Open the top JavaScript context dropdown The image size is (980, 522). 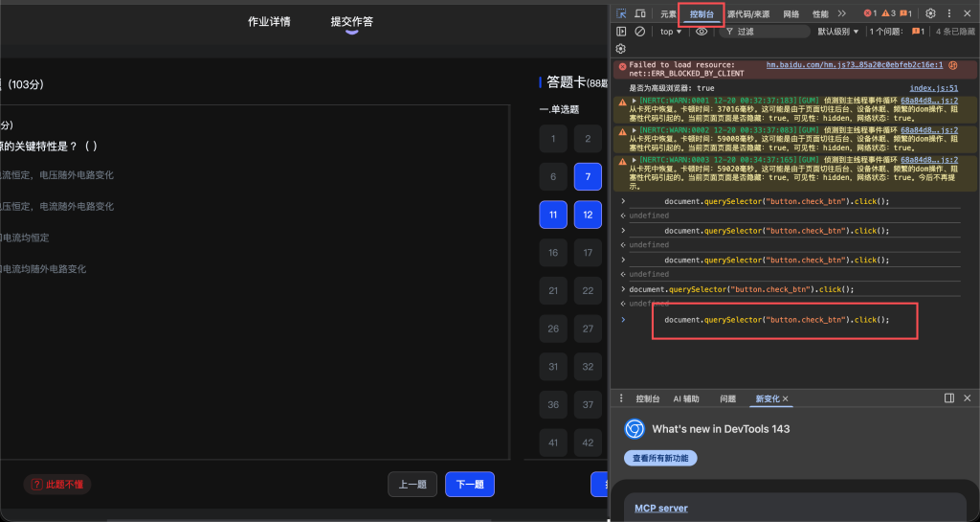(671, 32)
